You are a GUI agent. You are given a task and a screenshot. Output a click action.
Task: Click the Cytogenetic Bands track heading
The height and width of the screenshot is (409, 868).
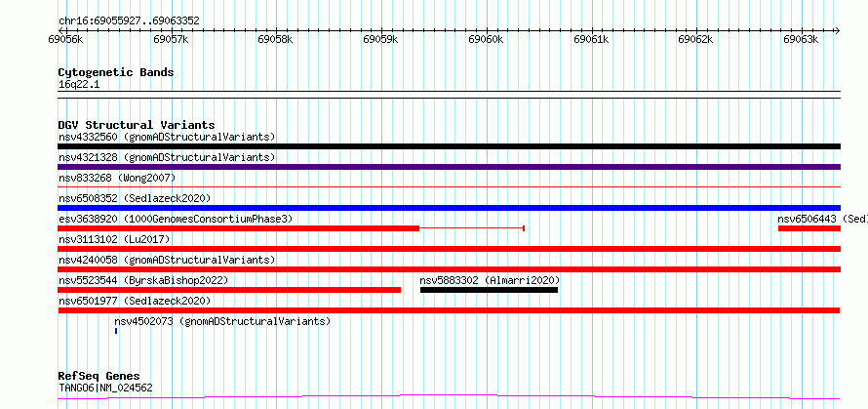116,72
